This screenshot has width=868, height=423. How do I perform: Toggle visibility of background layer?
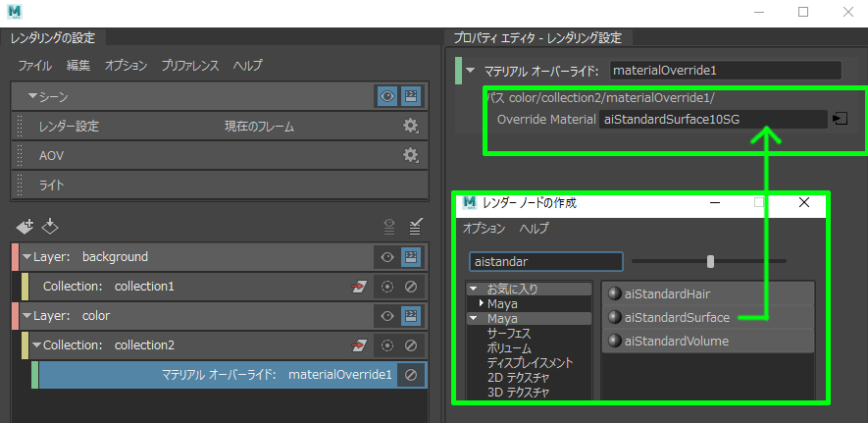tap(387, 257)
